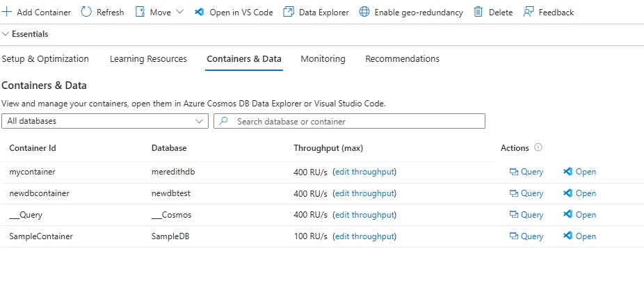
Task: Click Query link for SampleContainer
Action: pos(532,236)
